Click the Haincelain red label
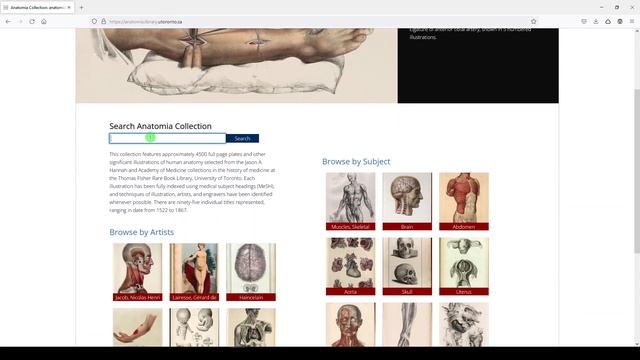 251,298
